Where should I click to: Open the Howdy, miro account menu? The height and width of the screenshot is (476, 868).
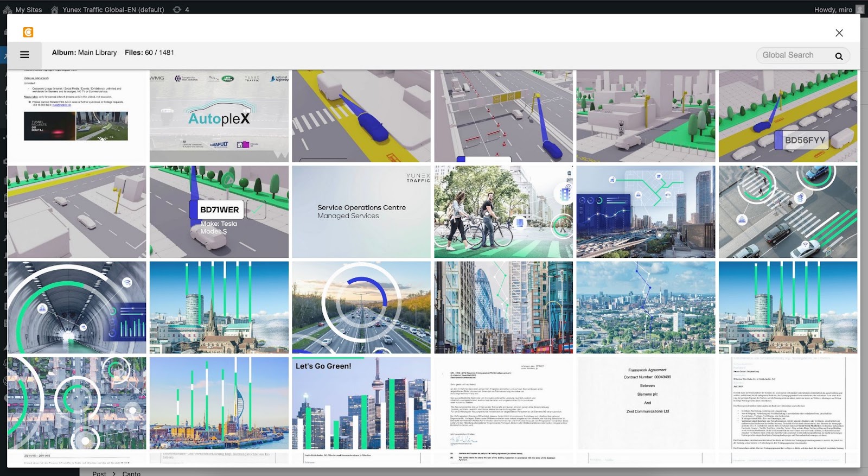tap(832, 9)
